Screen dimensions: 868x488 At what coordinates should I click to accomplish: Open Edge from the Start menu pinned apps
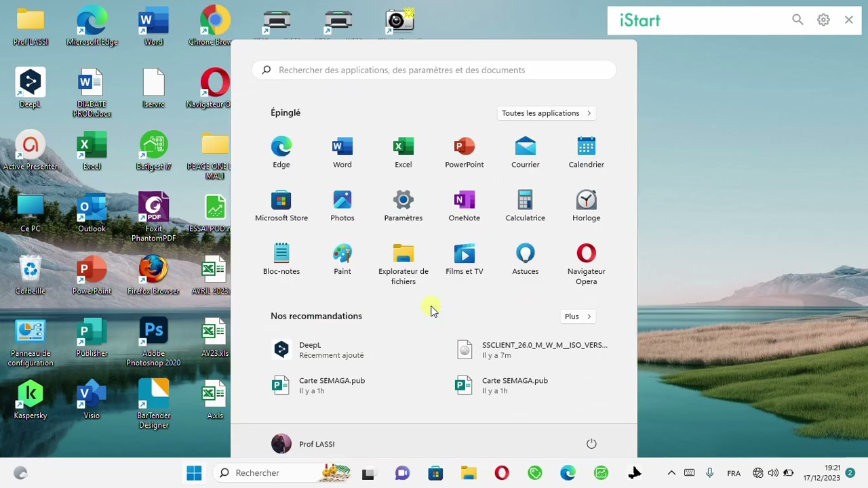(x=281, y=152)
